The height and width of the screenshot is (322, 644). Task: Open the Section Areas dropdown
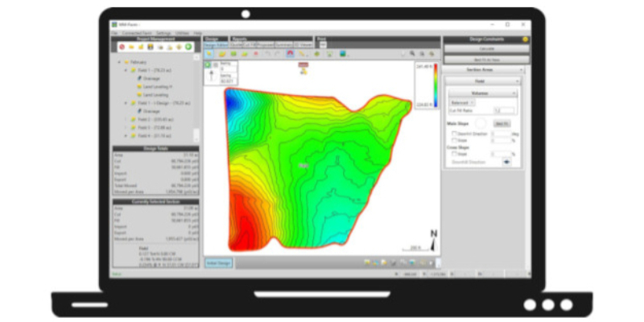[484, 70]
